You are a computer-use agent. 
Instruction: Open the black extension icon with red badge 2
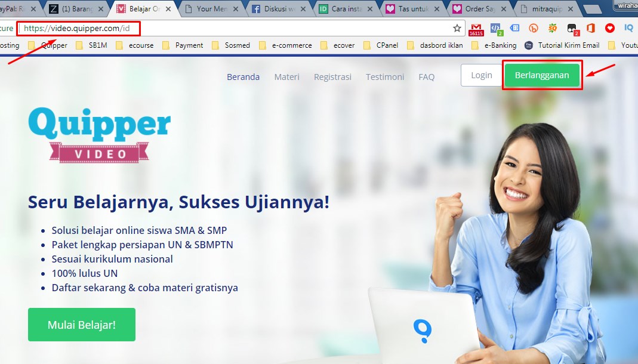click(x=573, y=29)
